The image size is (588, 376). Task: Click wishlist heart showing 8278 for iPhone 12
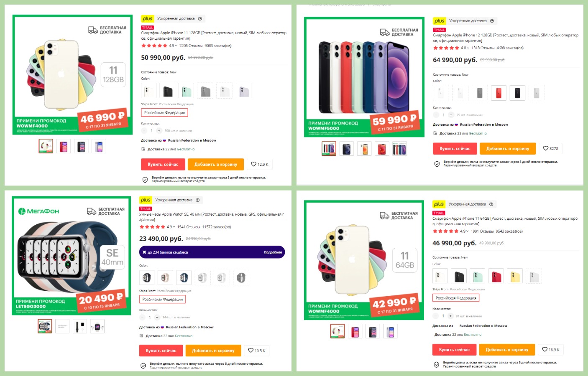[550, 148]
